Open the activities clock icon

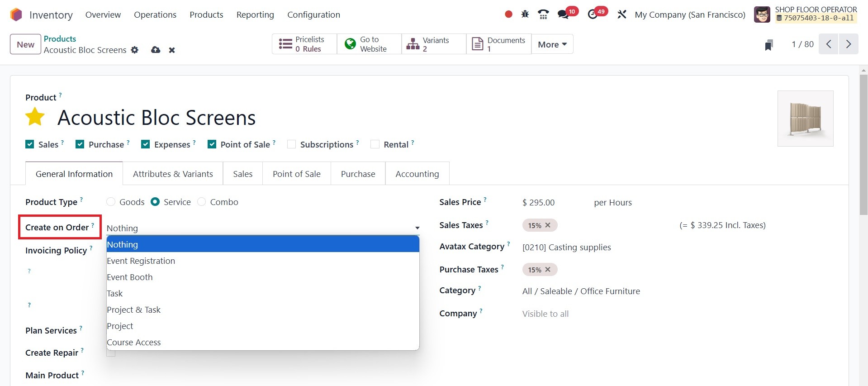tap(593, 14)
